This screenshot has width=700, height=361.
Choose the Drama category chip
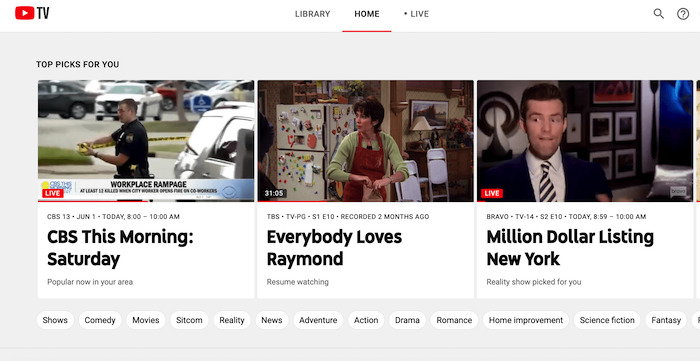coord(407,320)
